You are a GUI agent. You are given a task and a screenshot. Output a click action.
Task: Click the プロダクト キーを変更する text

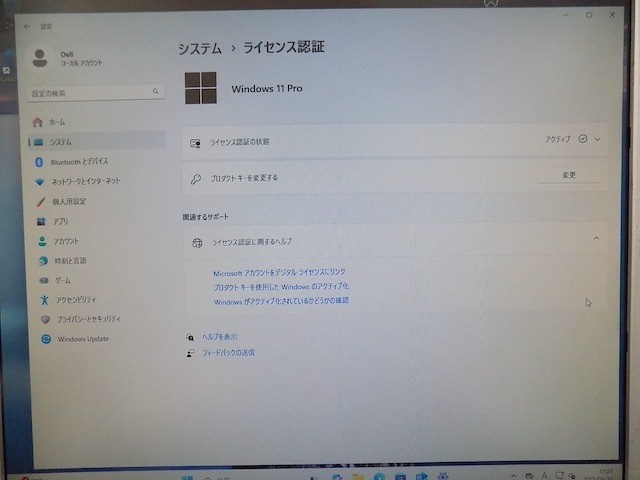(x=244, y=178)
